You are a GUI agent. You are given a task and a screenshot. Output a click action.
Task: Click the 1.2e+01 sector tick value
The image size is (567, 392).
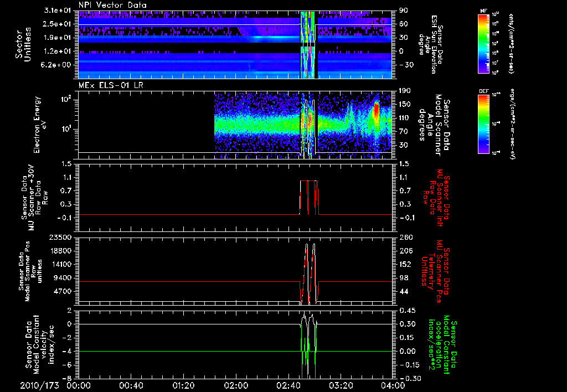(x=56, y=51)
